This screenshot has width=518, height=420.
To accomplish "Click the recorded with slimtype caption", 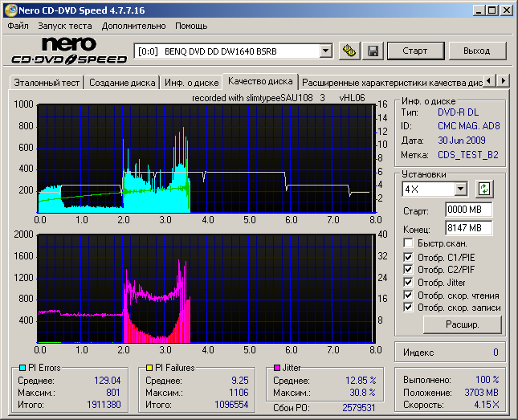I will [x=279, y=98].
